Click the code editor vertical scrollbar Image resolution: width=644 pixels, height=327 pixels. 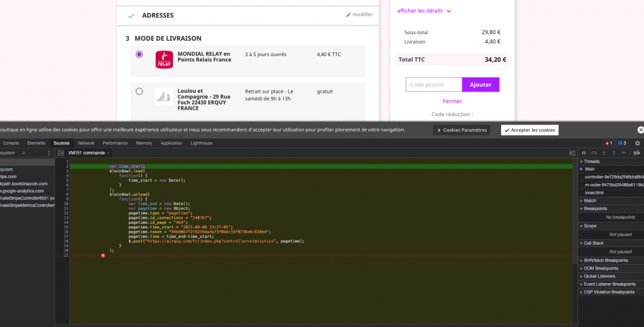click(575, 210)
